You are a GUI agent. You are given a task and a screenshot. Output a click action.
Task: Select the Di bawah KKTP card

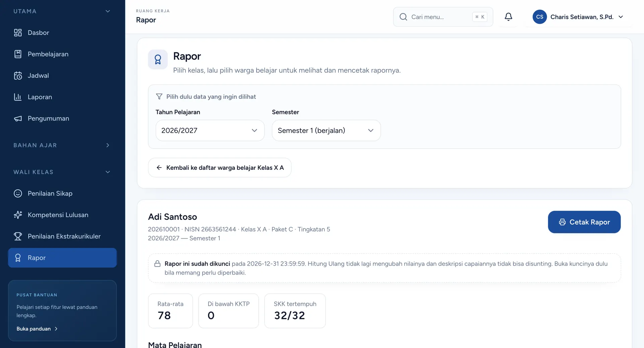pos(228,311)
